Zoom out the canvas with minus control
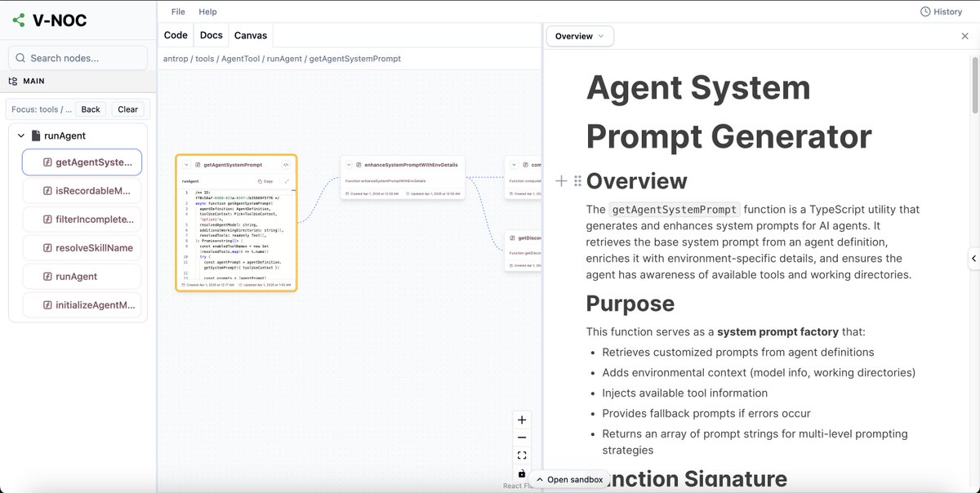This screenshot has height=493, width=980. pyautogui.click(x=522, y=437)
